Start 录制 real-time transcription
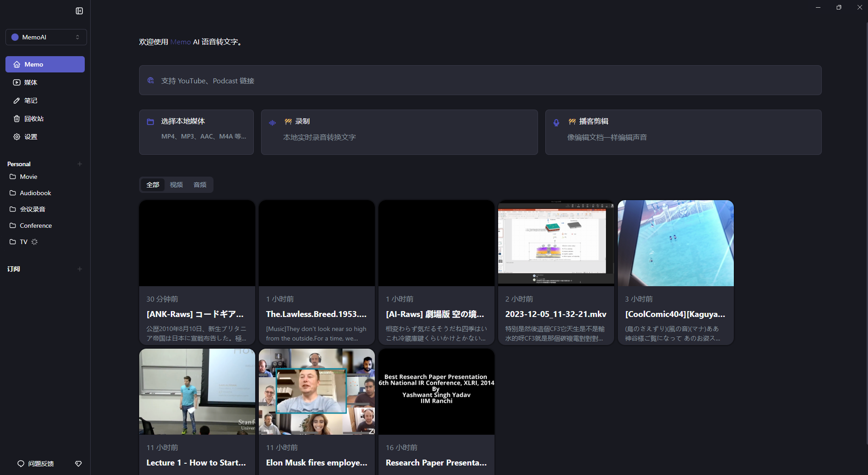 click(x=399, y=131)
